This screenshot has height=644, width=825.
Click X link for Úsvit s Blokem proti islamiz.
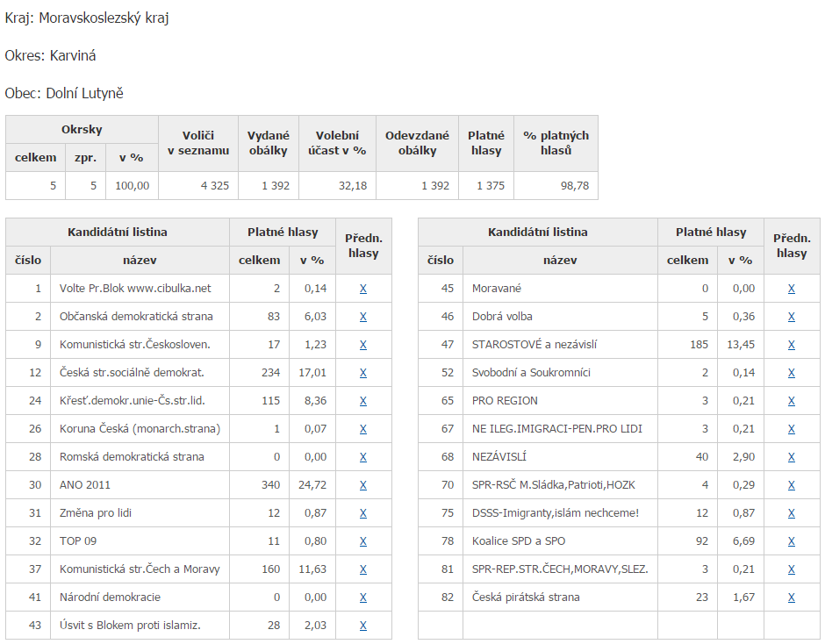click(362, 626)
